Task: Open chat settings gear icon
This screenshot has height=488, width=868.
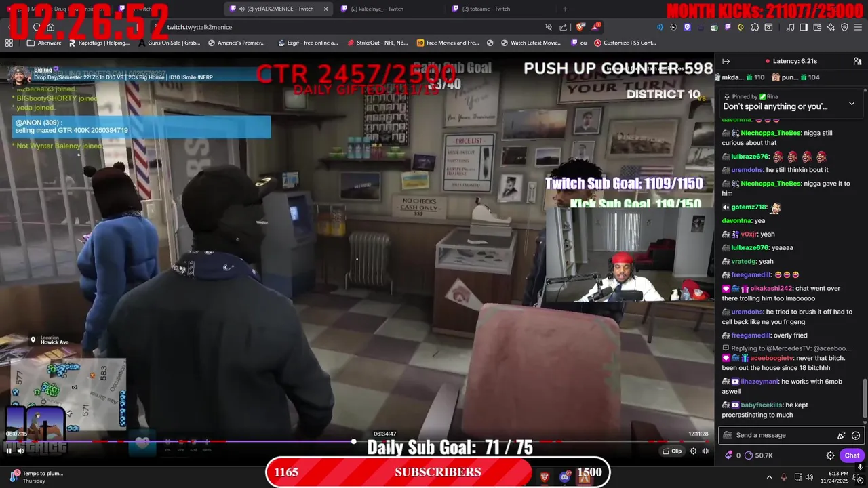Action: [830, 455]
